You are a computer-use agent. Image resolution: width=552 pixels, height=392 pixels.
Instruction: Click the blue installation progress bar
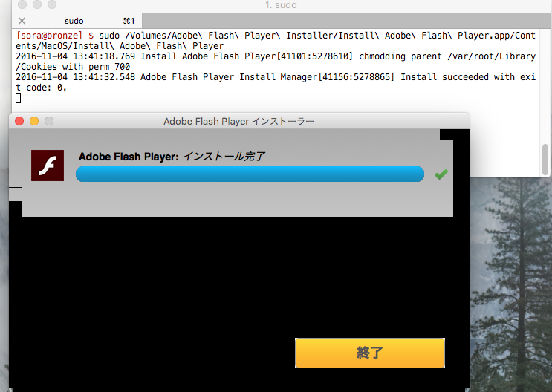250,174
